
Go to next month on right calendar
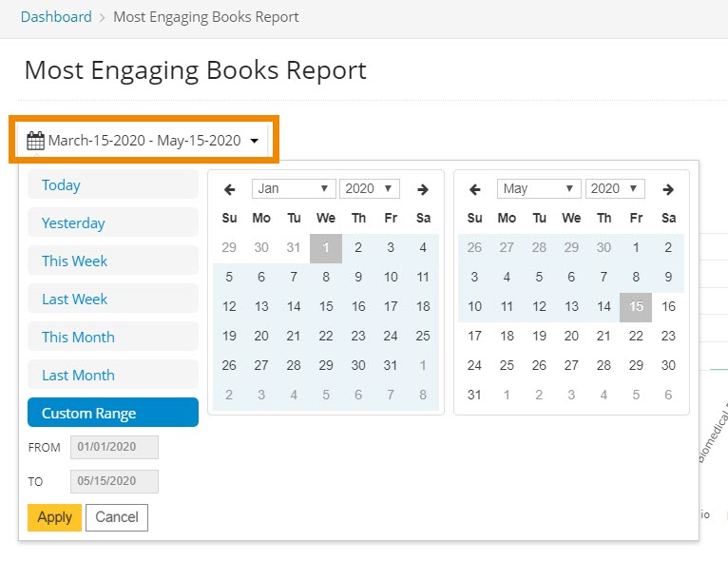(x=668, y=189)
